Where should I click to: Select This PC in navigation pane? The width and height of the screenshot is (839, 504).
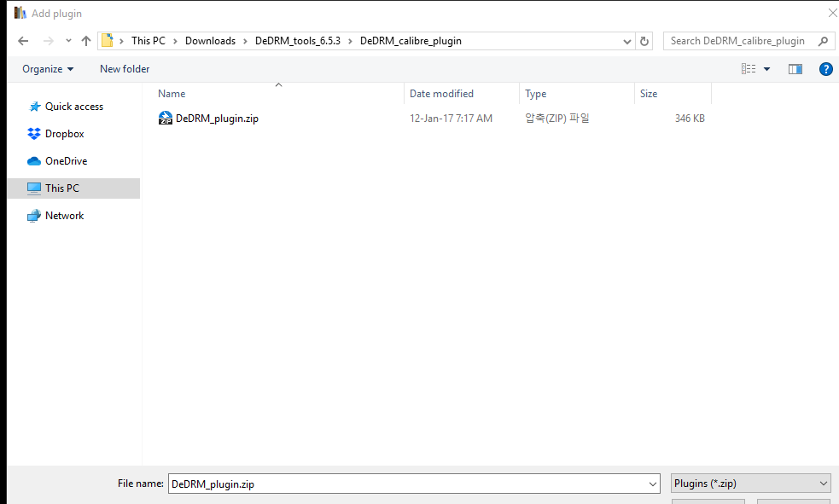pos(74,188)
